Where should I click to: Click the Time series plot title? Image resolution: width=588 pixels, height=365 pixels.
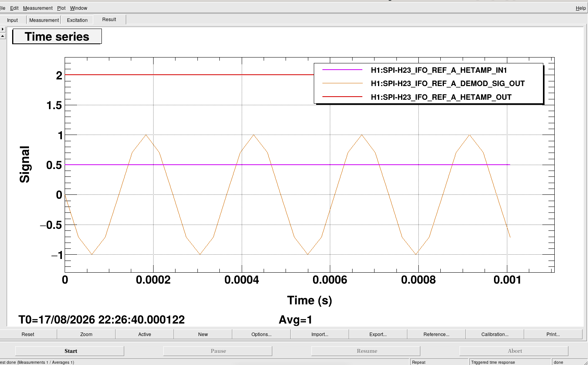point(57,36)
